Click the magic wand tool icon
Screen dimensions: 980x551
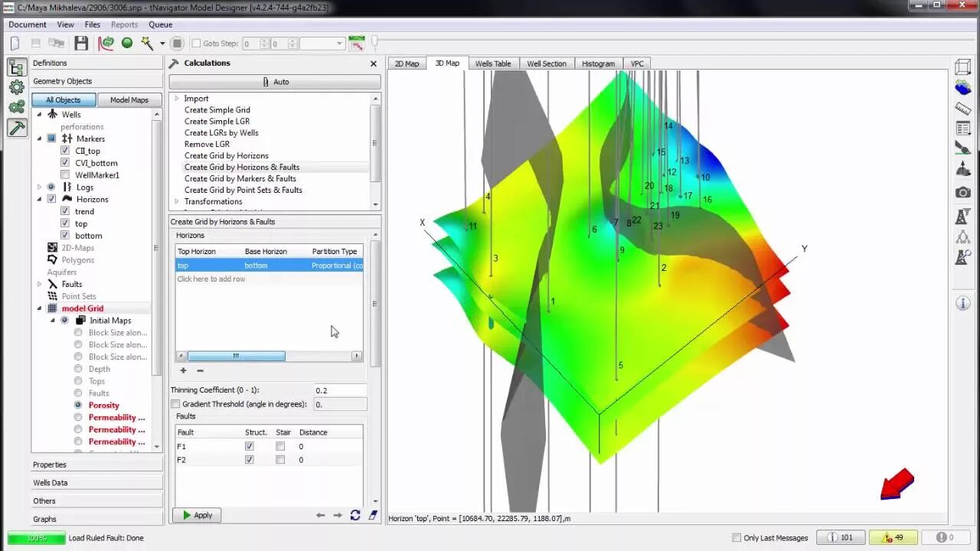pos(145,44)
